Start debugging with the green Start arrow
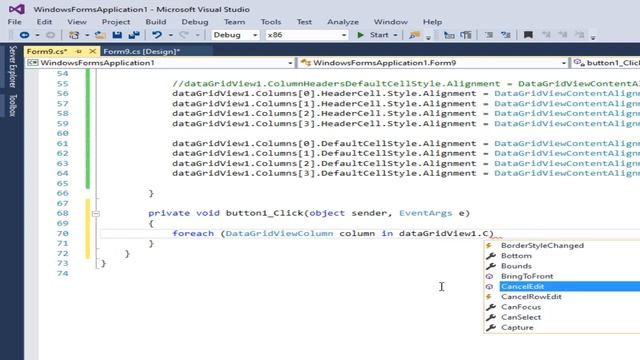 coord(360,35)
